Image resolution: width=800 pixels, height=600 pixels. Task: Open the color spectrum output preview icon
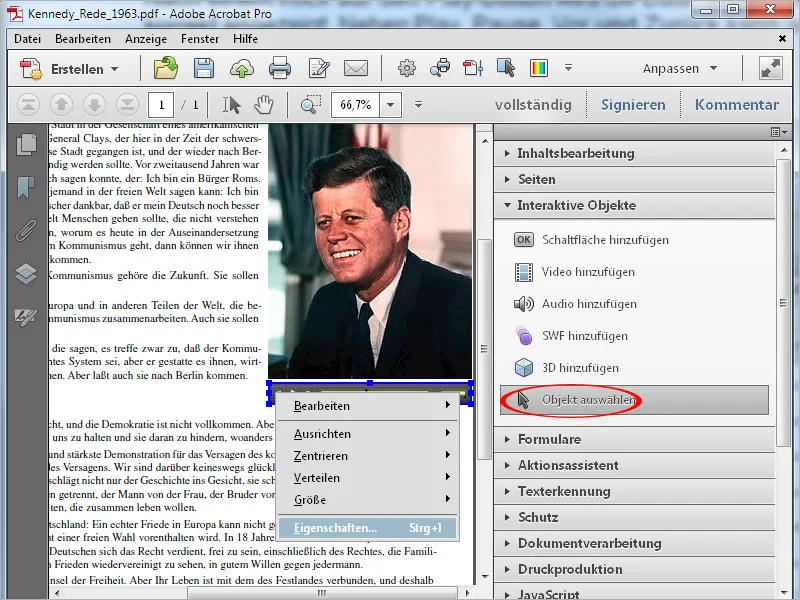click(x=539, y=68)
